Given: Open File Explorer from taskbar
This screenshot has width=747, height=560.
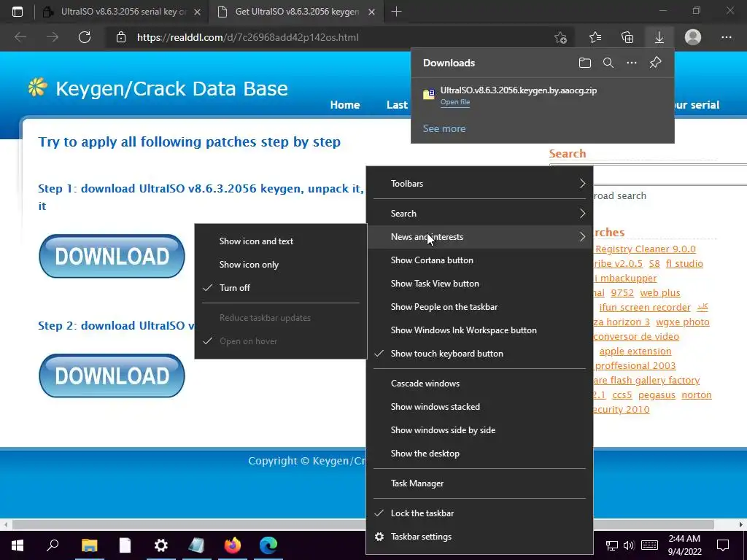Looking at the screenshot, I should (x=89, y=545).
